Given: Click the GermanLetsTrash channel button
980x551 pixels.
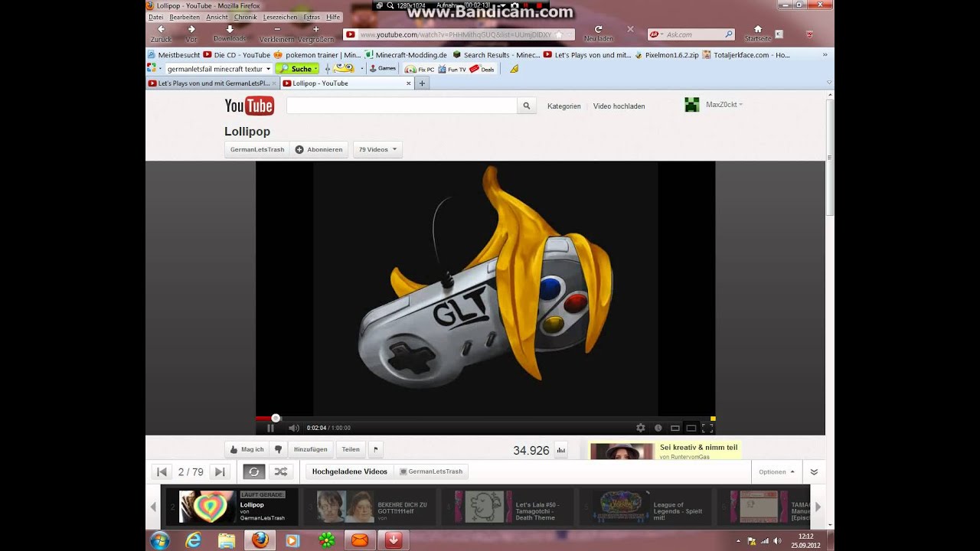Looking at the screenshot, I should tap(257, 149).
